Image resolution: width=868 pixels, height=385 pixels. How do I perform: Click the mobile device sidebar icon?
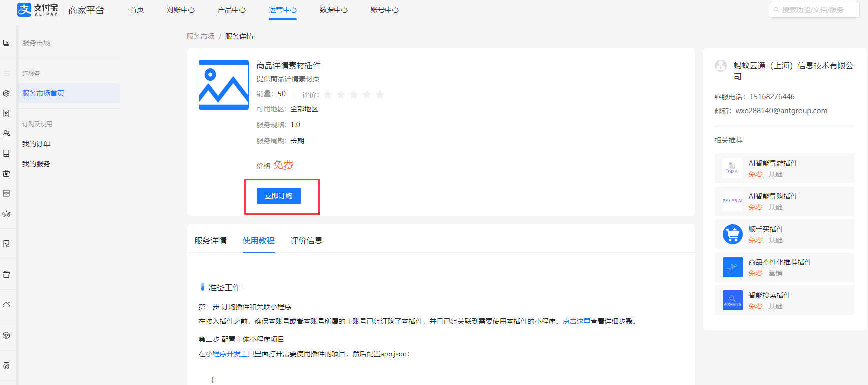point(6,153)
